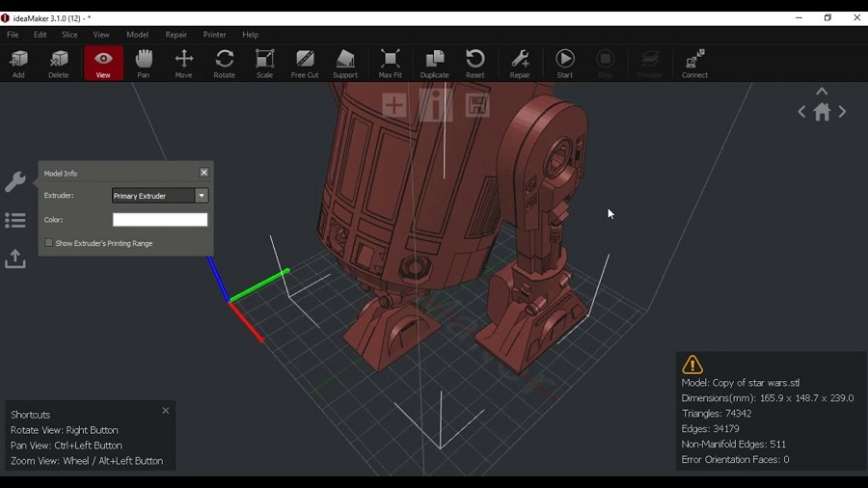868x488 pixels.
Task: Select the Pan hand tool
Action: click(144, 64)
